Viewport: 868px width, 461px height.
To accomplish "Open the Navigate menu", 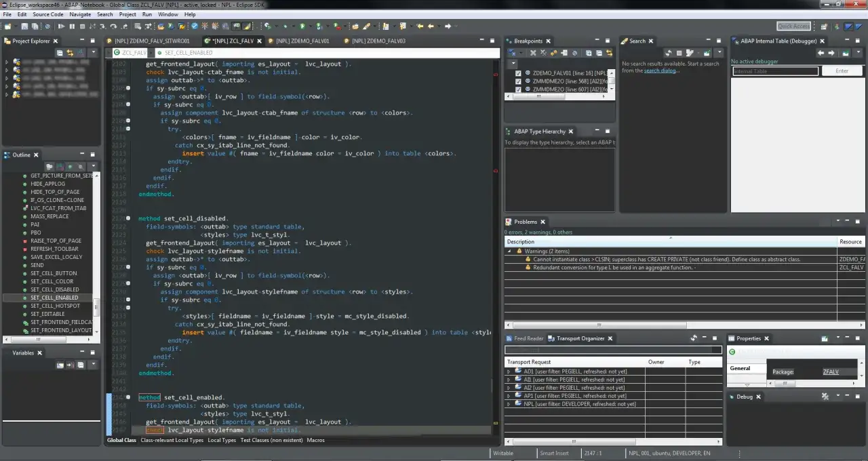I will pos(80,14).
